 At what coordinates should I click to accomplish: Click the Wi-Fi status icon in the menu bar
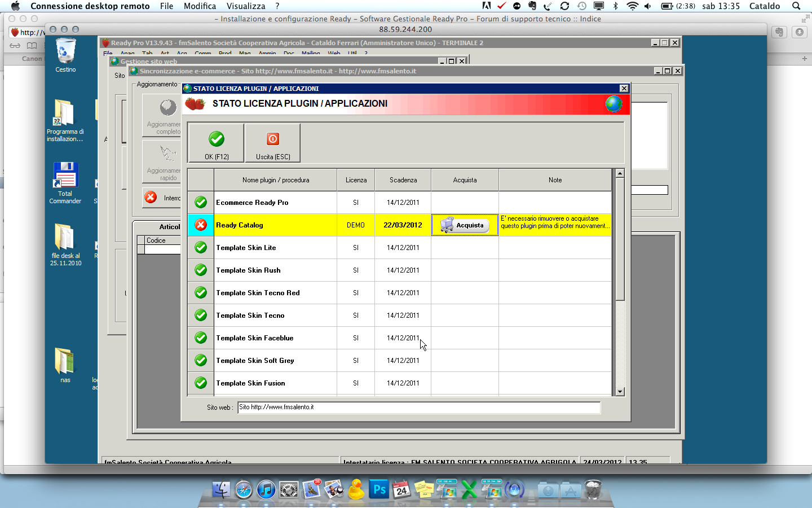(x=633, y=6)
